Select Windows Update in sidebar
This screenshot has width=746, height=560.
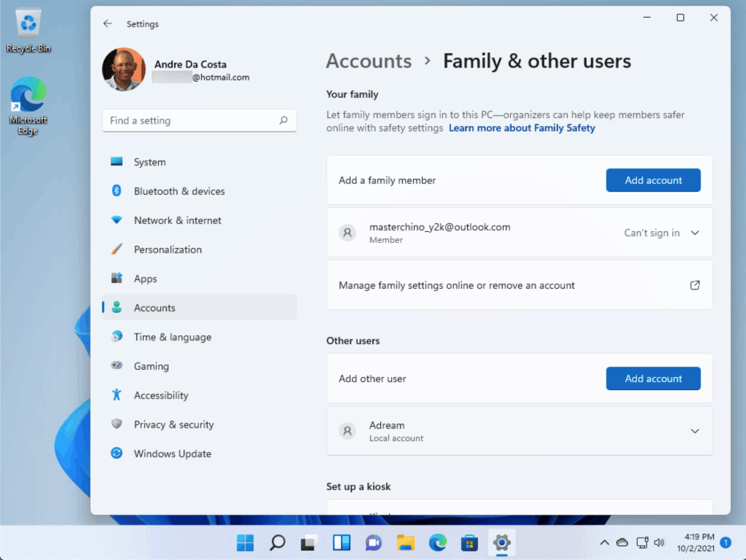point(200,453)
